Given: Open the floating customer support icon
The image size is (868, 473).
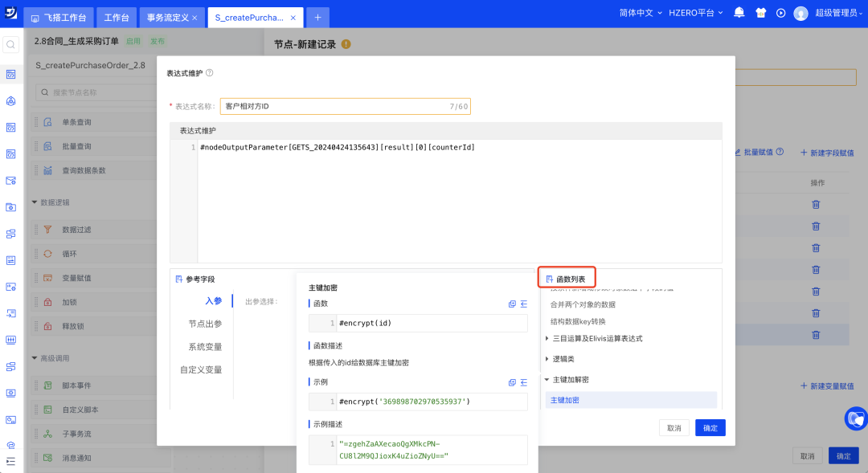Looking at the screenshot, I should click(856, 418).
